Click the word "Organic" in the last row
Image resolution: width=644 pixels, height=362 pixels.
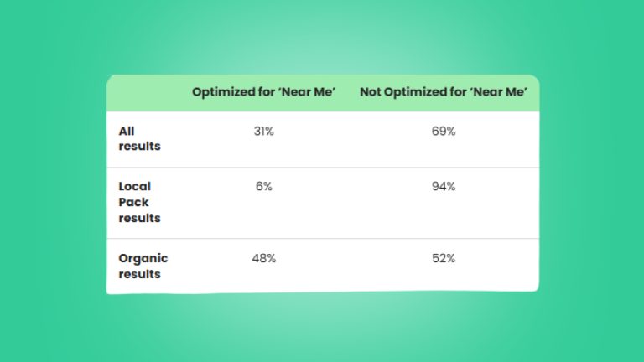(143, 259)
